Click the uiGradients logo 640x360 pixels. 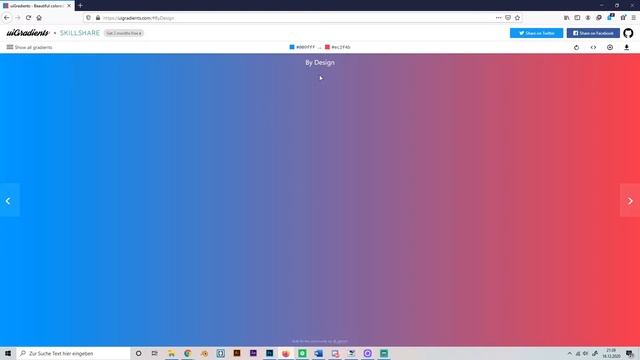[x=28, y=33]
